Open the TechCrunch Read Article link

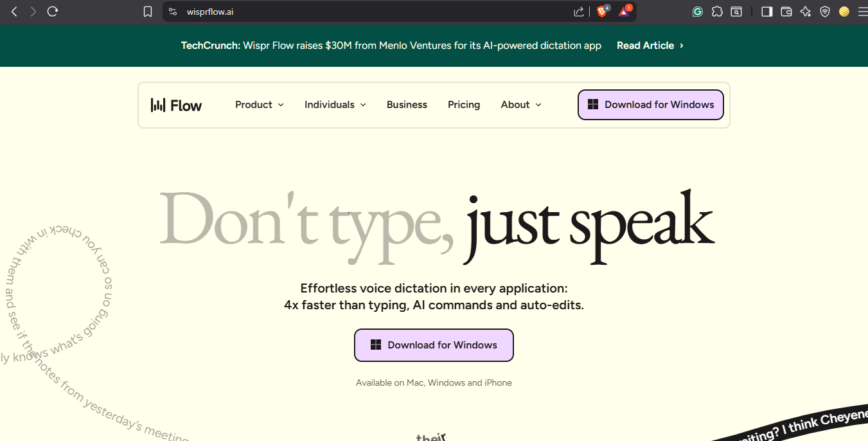click(650, 46)
